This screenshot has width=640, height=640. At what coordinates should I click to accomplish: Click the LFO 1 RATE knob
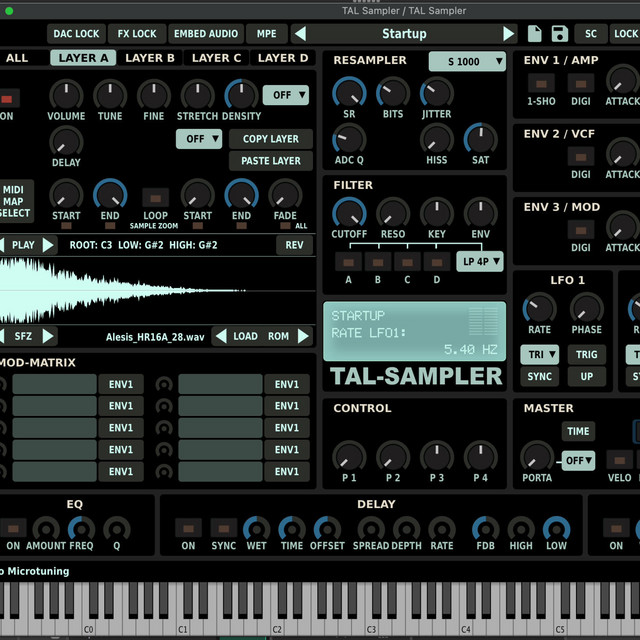pyautogui.click(x=539, y=309)
